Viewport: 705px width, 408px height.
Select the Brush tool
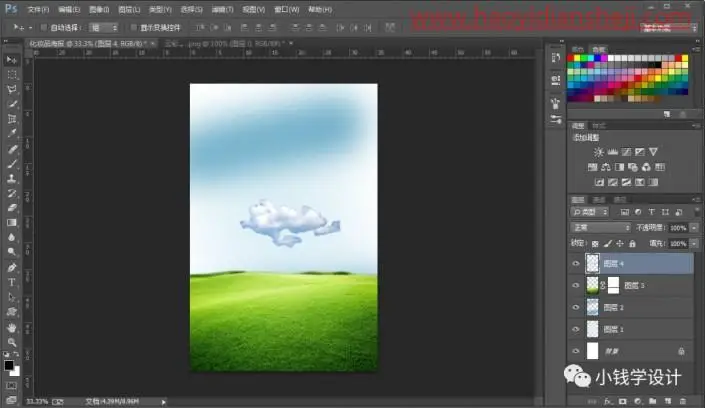(x=12, y=164)
